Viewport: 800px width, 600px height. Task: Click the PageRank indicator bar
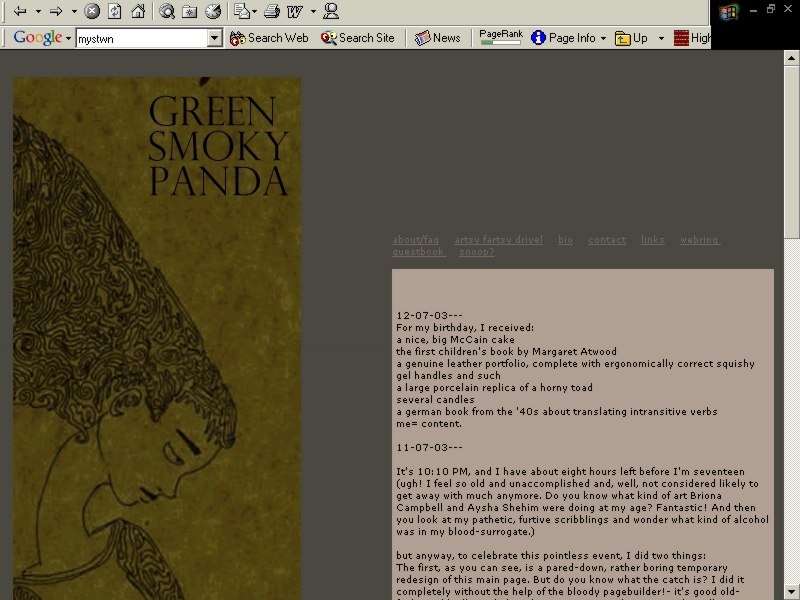pyautogui.click(x=501, y=37)
